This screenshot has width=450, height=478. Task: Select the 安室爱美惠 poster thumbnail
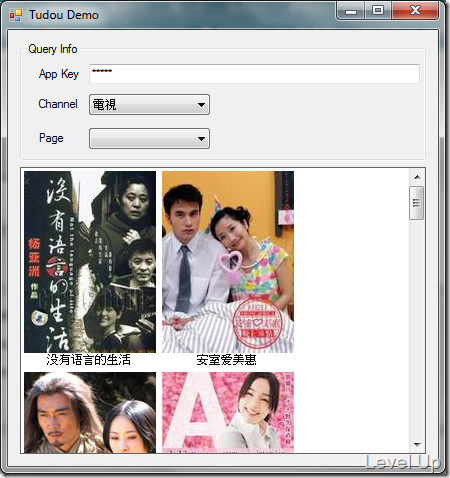(228, 262)
